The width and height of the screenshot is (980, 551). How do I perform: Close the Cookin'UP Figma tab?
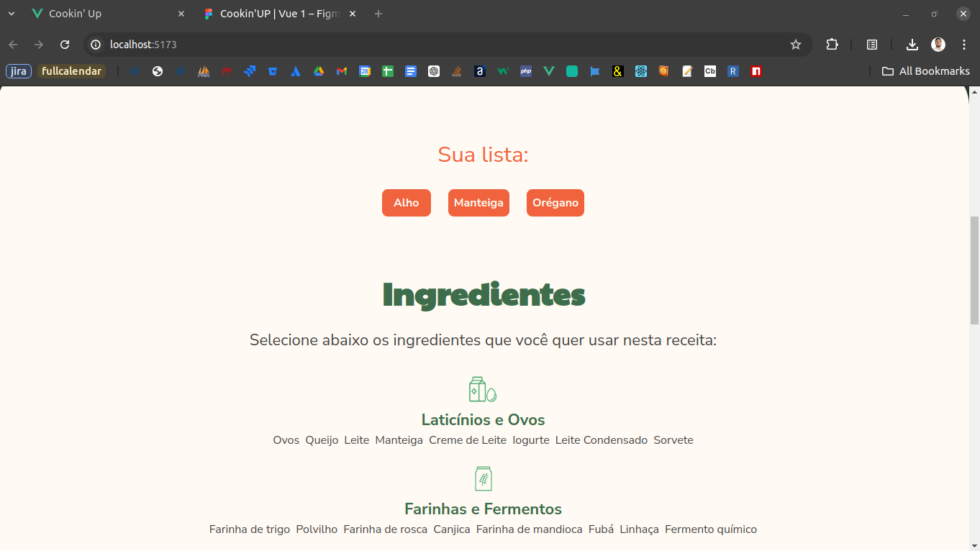click(x=353, y=14)
